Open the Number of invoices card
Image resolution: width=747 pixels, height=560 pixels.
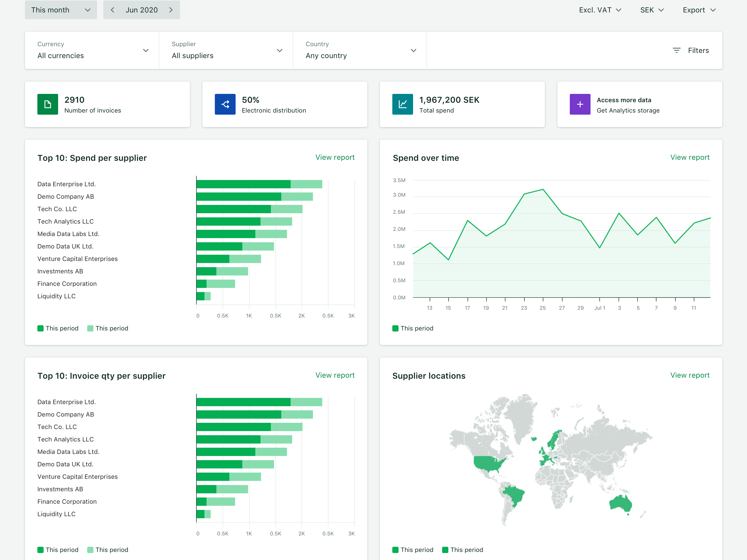point(107,104)
